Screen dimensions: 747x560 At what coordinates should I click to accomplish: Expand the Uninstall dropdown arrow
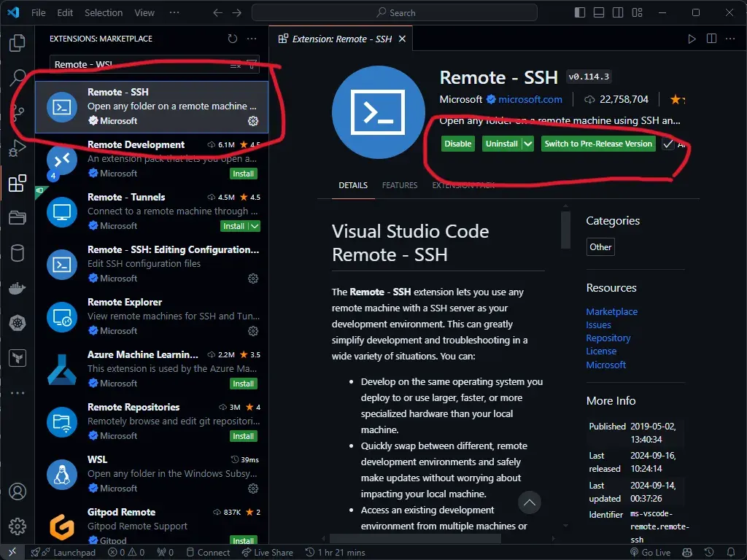pos(528,144)
